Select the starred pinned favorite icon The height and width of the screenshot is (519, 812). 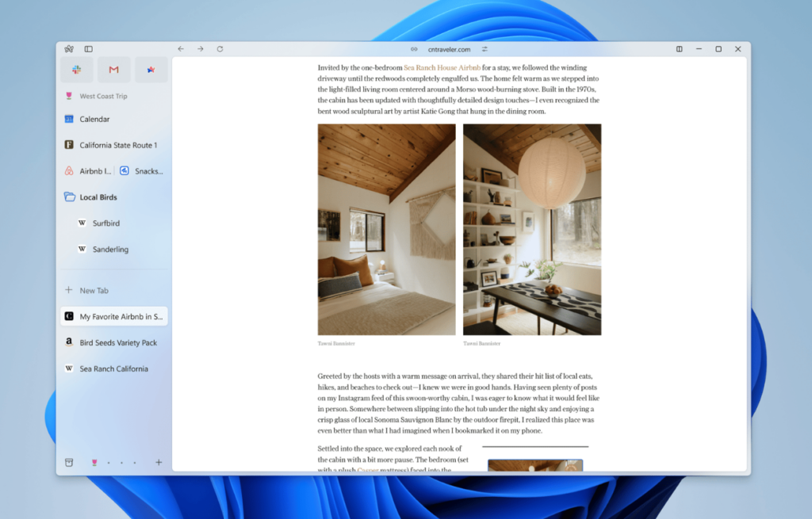(151, 70)
